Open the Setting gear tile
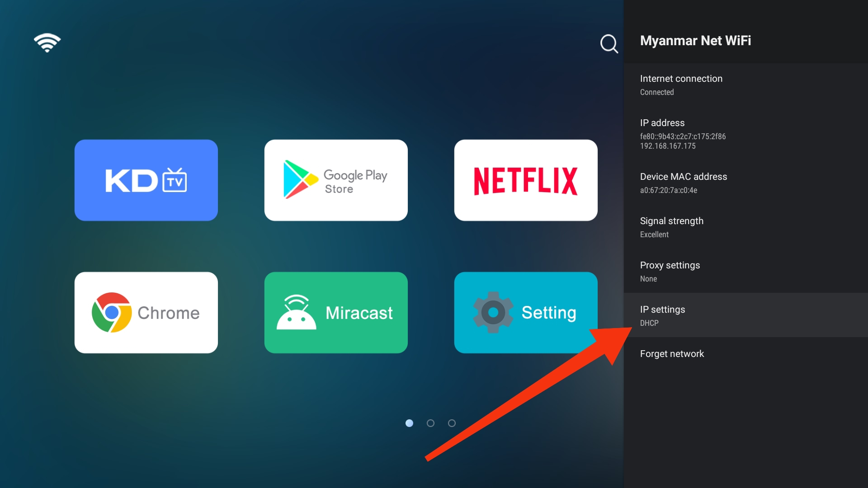This screenshot has height=488, width=868. pos(526,312)
